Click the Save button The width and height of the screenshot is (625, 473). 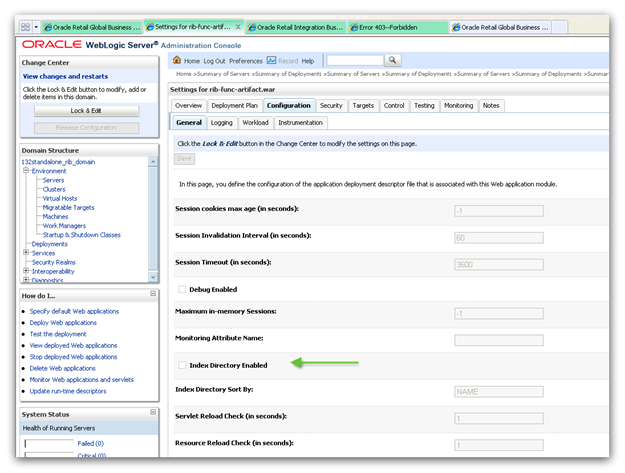click(184, 159)
